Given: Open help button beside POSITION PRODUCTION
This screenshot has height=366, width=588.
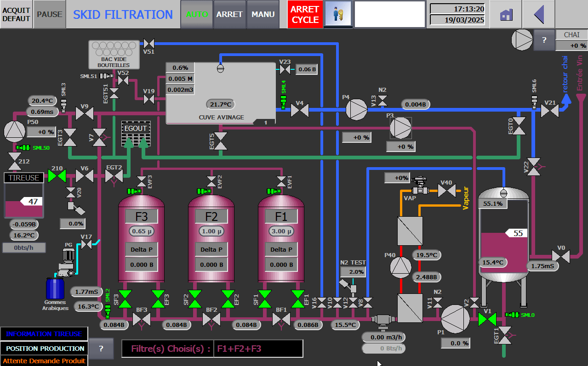Looking at the screenshot, I should [x=101, y=349].
